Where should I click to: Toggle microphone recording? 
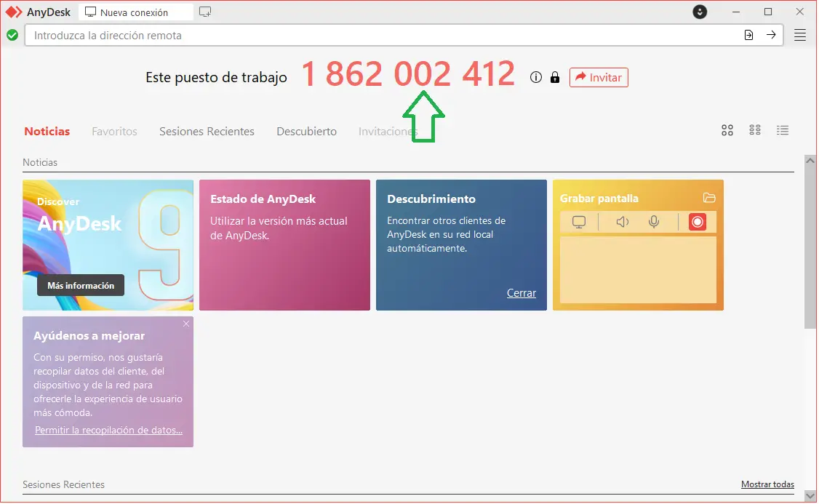pos(654,222)
